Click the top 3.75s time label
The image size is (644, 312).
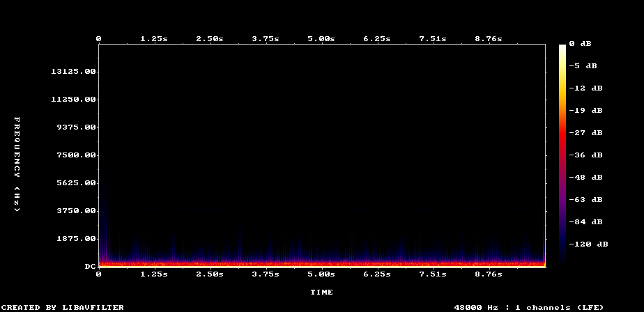click(x=266, y=39)
